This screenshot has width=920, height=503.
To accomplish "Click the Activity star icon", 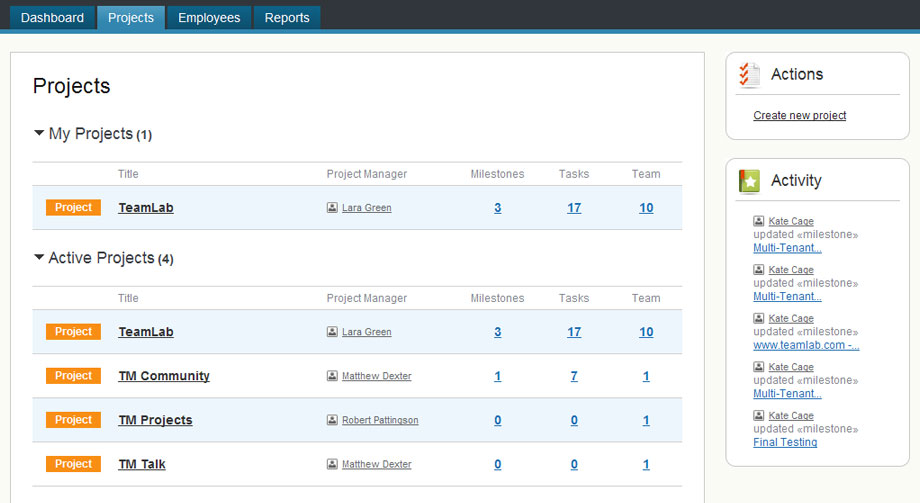I will [749, 181].
